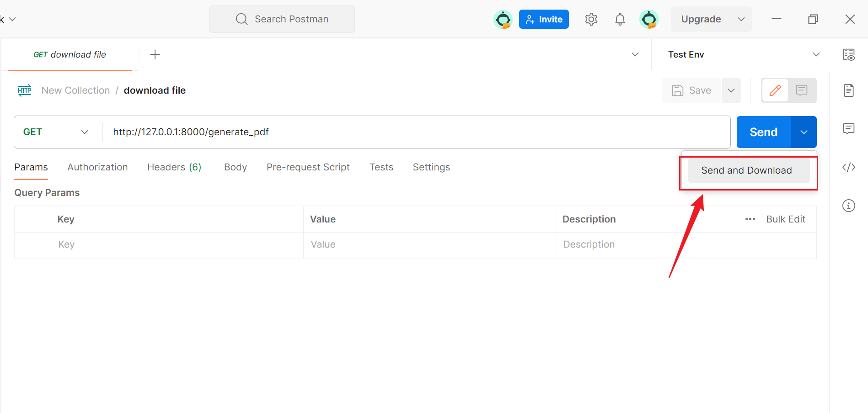Open the environment quick look icon
Screen dimensions: 868x413
849,54
